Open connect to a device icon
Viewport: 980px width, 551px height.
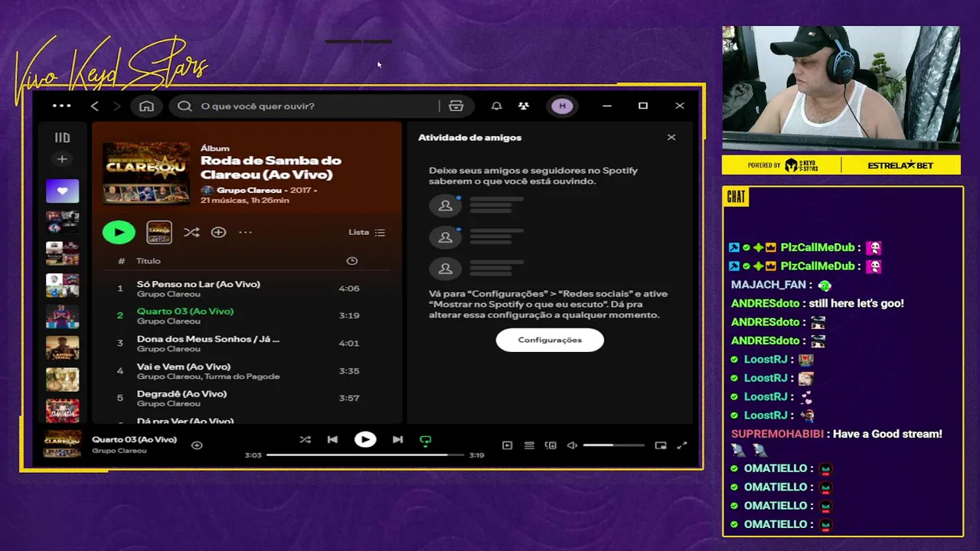click(x=550, y=445)
